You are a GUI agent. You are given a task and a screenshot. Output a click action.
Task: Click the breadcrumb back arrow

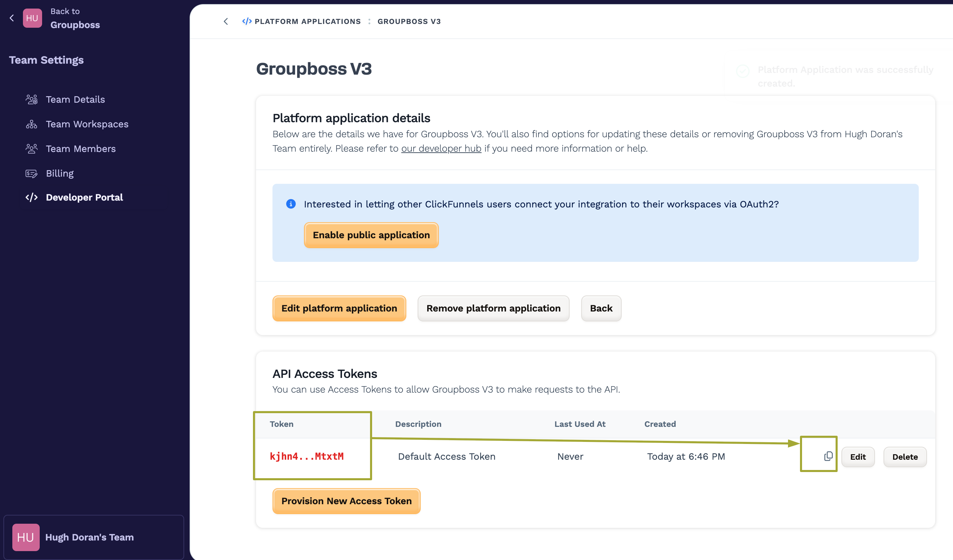point(226,22)
